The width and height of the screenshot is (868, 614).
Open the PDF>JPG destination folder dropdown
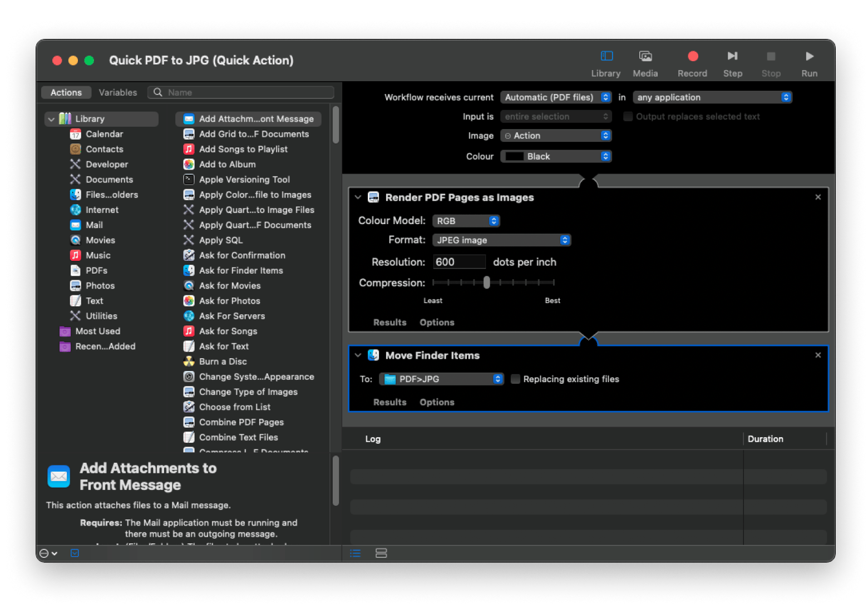coord(441,379)
